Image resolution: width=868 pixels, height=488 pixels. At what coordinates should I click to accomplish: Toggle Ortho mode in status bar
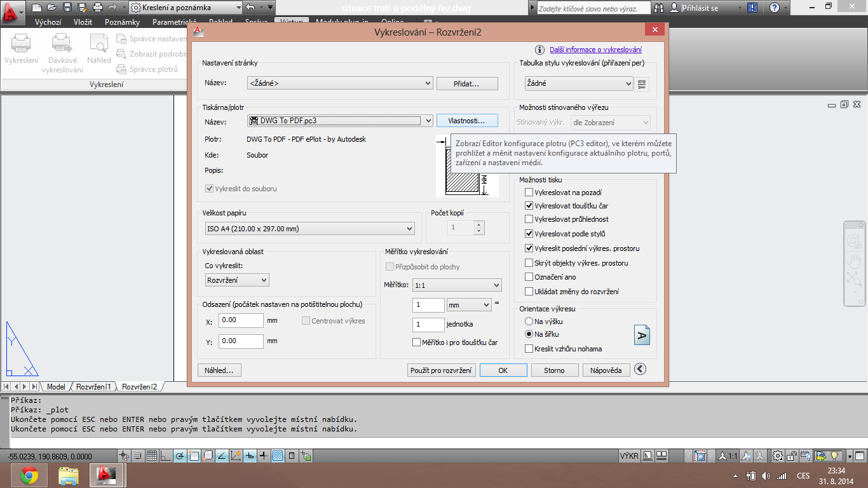pyautogui.click(x=165, y=456)
